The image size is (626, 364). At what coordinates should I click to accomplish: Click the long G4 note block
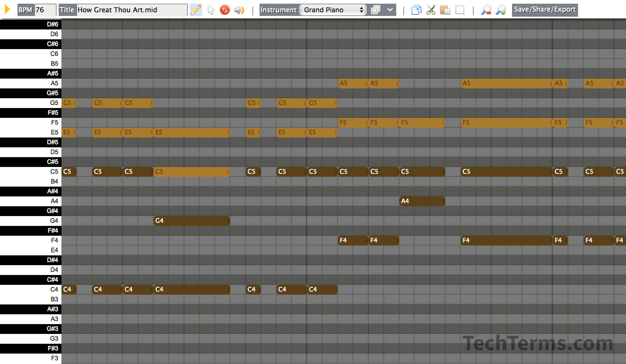[192, 221]
